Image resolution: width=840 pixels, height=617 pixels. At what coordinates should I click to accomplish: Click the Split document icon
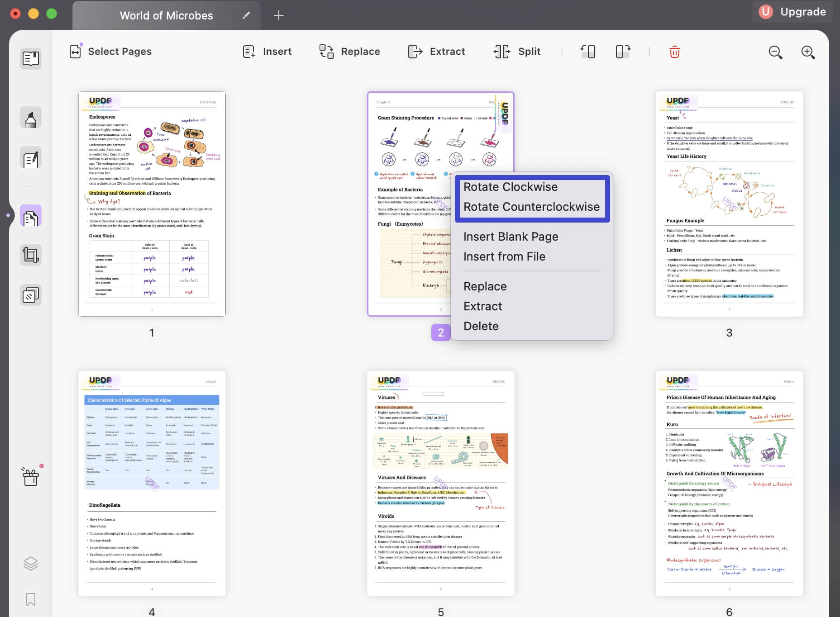pos(502,52)
